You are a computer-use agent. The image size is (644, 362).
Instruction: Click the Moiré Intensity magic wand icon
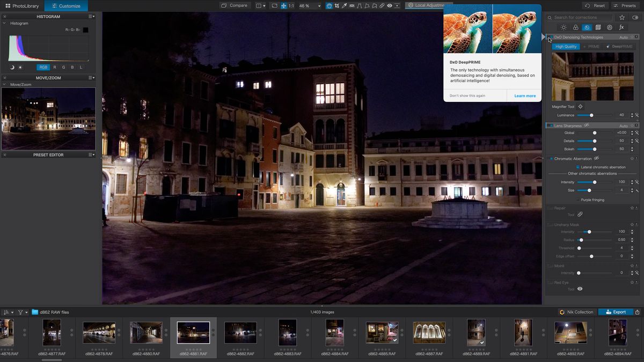point(637,273)
